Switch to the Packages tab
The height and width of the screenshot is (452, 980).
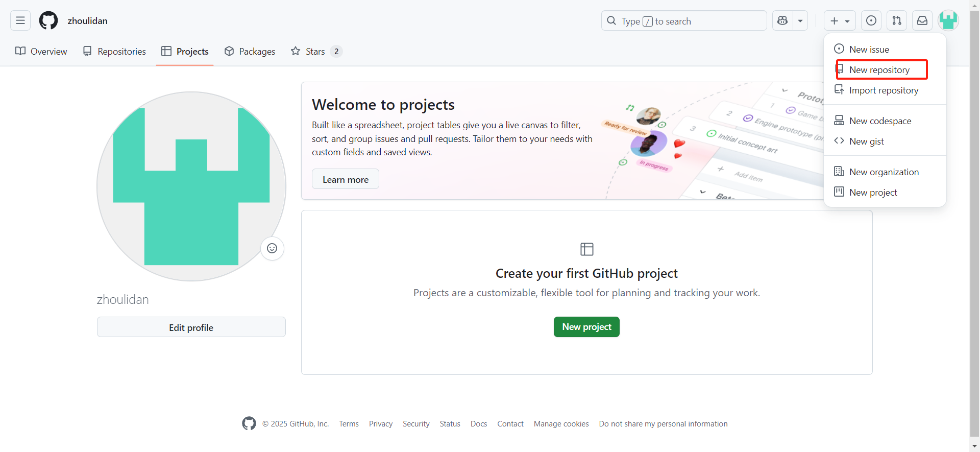[x=250, y=51]
